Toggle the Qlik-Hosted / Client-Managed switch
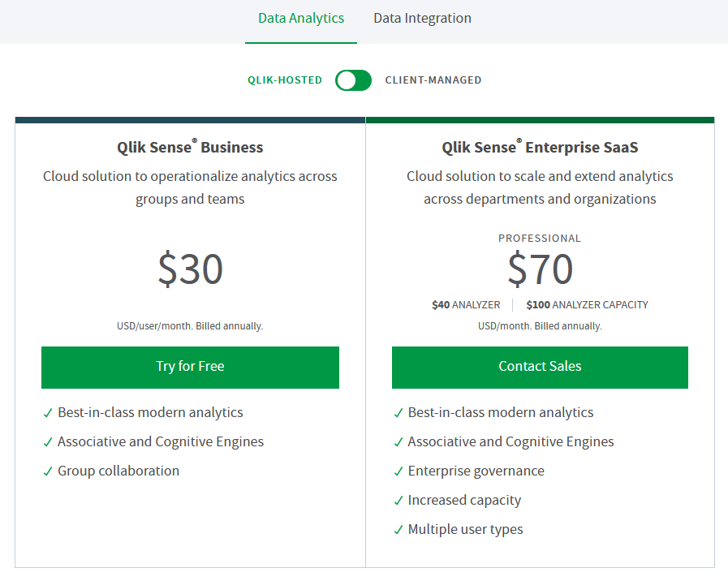This screenshot has width=728, height=581. pyautogui.click(x=353, y=80)
